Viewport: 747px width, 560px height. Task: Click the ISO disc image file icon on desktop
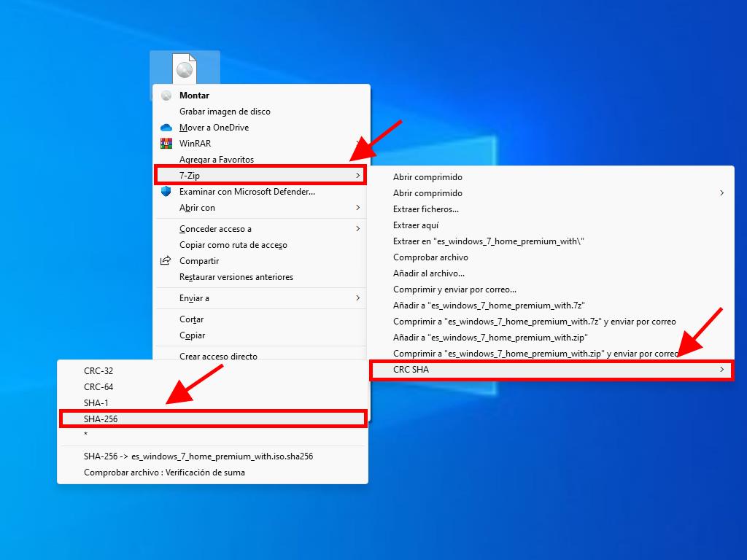[x=185, y=68]
